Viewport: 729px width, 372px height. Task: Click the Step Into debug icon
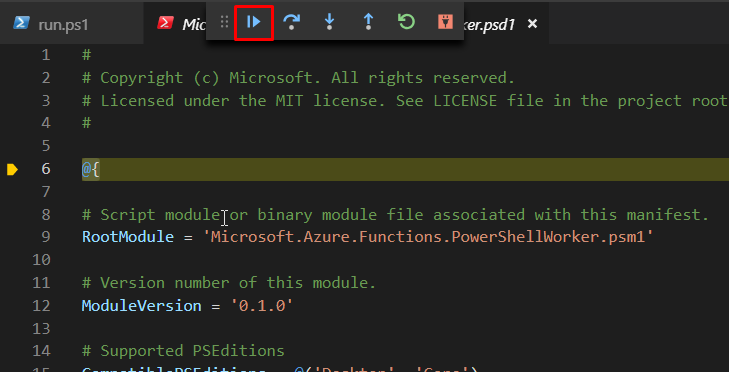click(330, 22)
